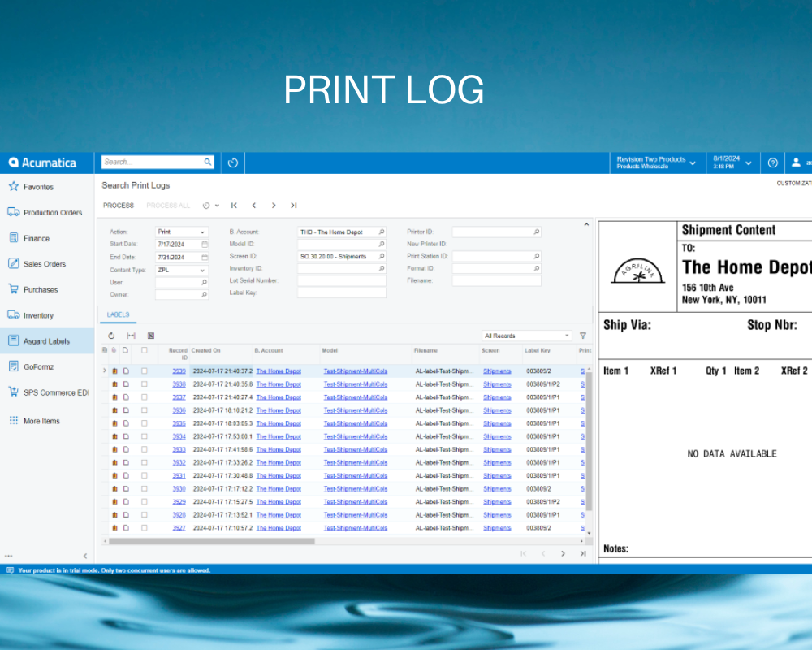812x650 pixels.
Task: Open the Shipments link in row 3936
Action: [497, 410]
